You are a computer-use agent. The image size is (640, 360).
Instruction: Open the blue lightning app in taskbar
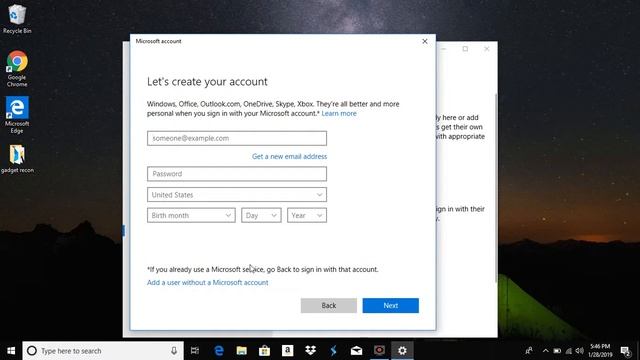pyautogui.click(x=333, y=351)
